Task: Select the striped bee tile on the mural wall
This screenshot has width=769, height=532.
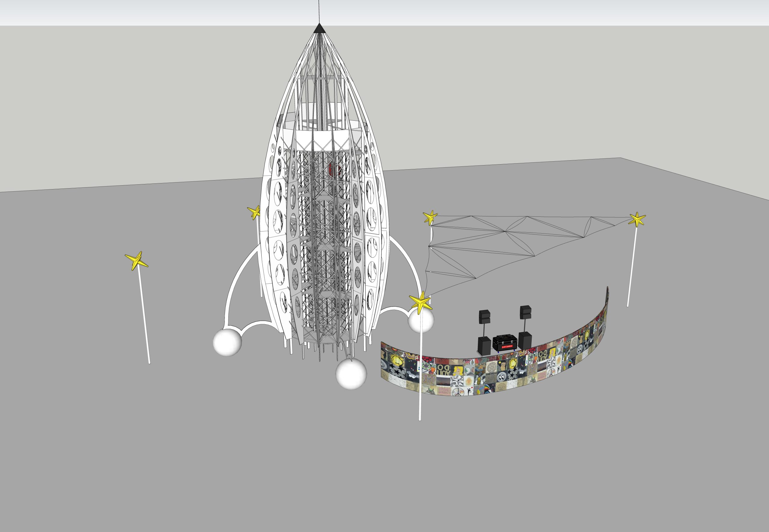Action: [479, 381]
